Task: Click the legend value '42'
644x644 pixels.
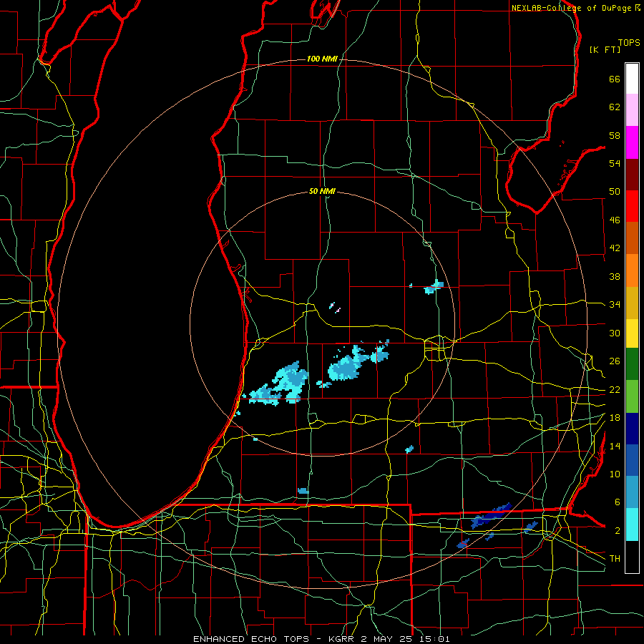Action: click(615, 248)
